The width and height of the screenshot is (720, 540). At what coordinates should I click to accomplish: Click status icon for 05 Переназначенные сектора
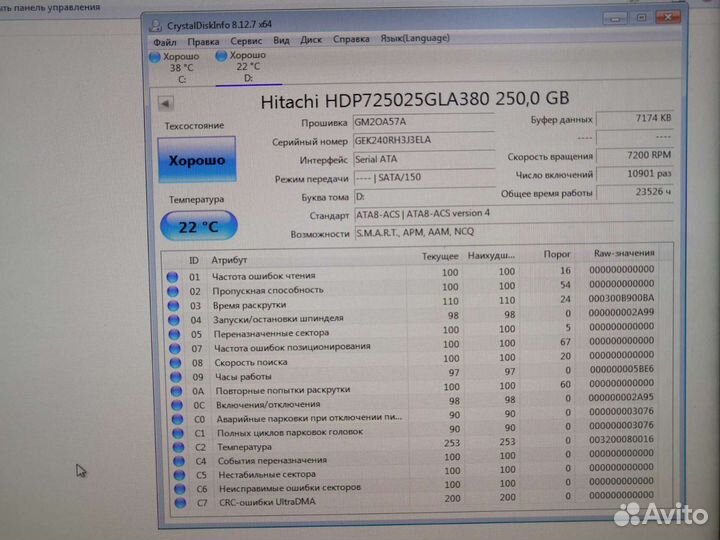point(174,334)
